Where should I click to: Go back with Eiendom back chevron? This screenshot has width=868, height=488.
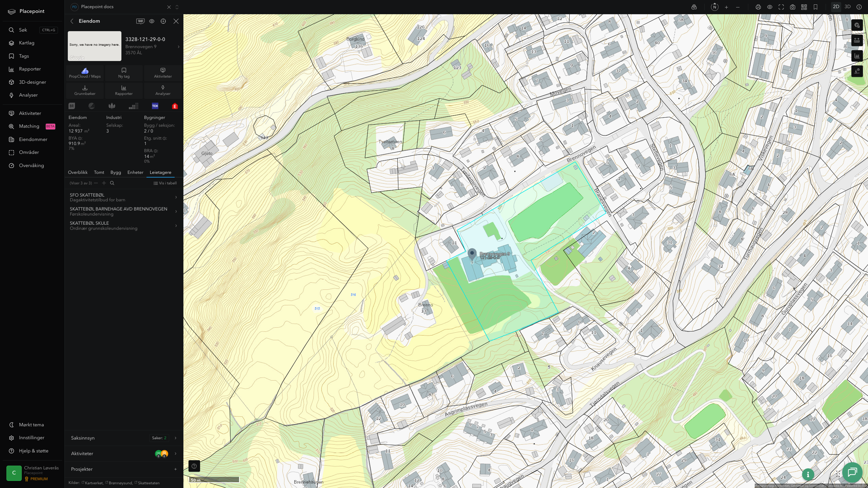72,21
